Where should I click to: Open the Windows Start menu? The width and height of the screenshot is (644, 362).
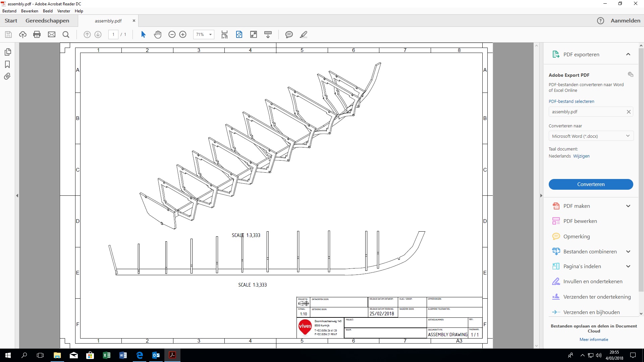8,355
